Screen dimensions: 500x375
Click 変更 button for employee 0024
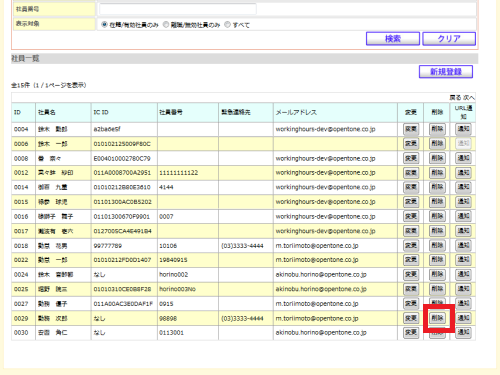[411, 275]
